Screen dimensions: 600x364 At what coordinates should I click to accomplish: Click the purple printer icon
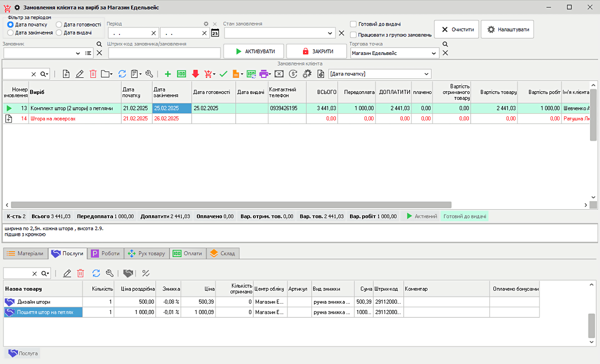pyautogui.click(x=264, y=74)
